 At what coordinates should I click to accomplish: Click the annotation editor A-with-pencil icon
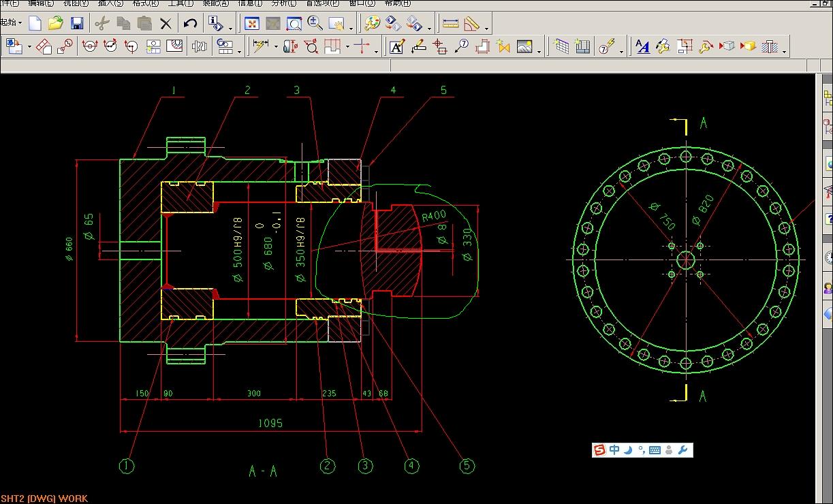click(397, 46)
